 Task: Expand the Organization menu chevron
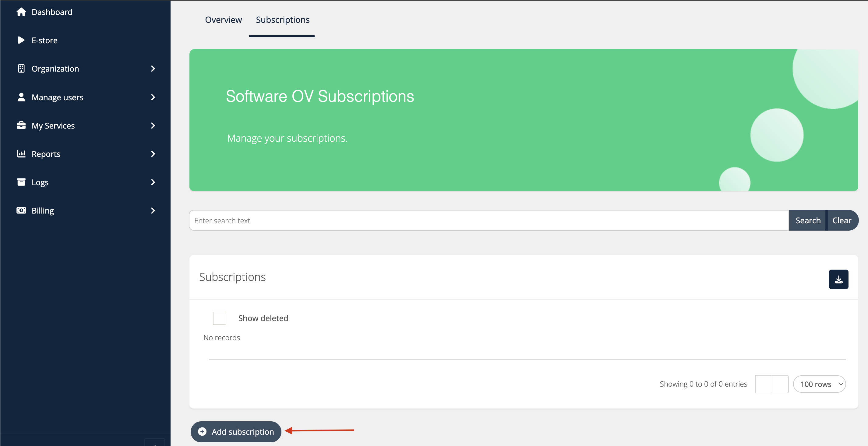coord(153,69)
